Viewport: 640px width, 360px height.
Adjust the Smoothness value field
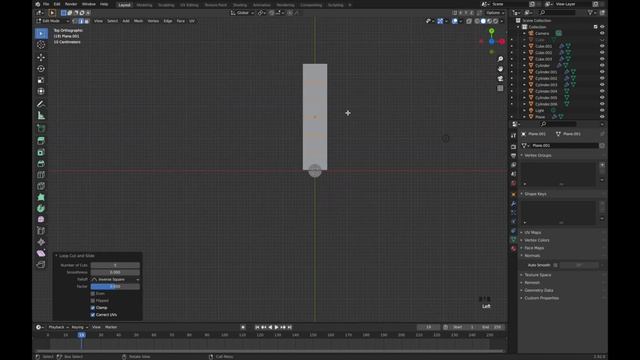115,272
